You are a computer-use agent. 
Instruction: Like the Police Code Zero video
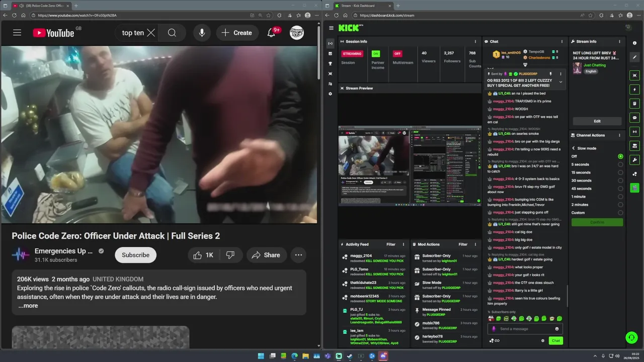pyautogui.click(x=204, y=255)
